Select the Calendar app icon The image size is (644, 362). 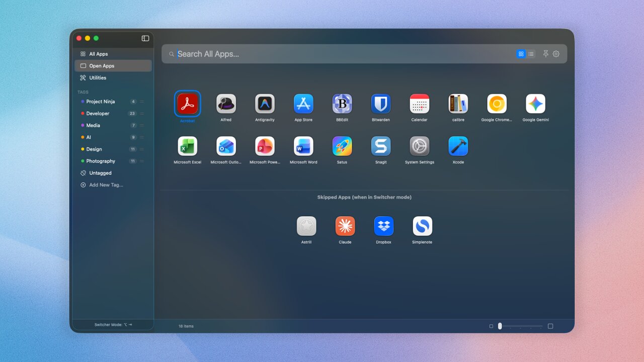point(420,104)
